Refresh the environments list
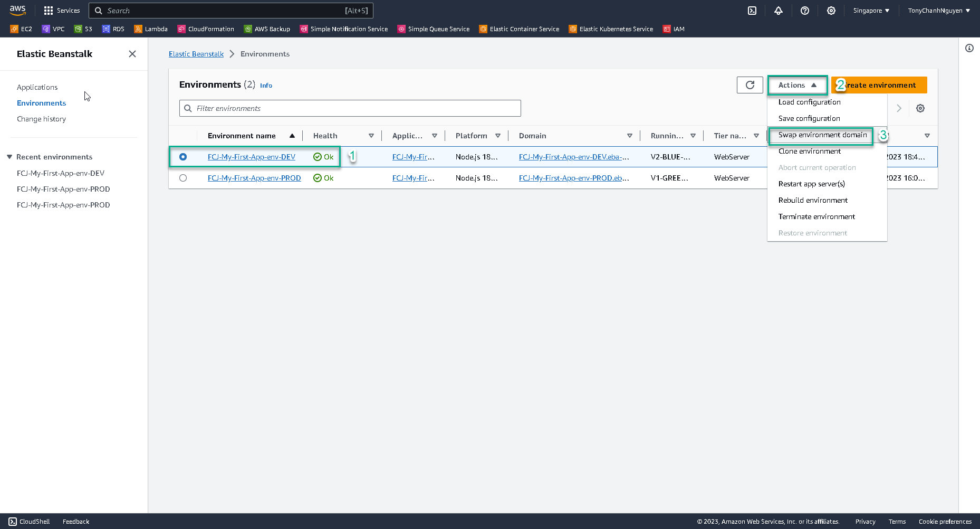980x529 pixels. pos(750,85)
